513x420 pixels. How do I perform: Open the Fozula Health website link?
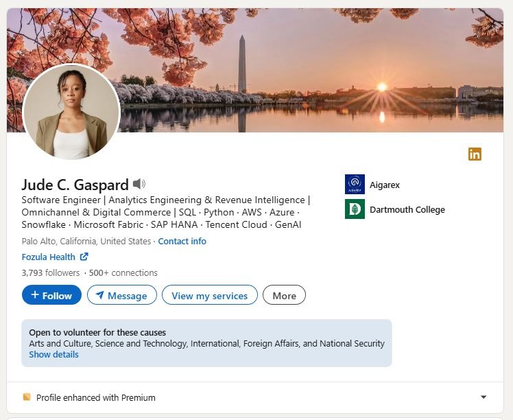(x=49, y=257)
